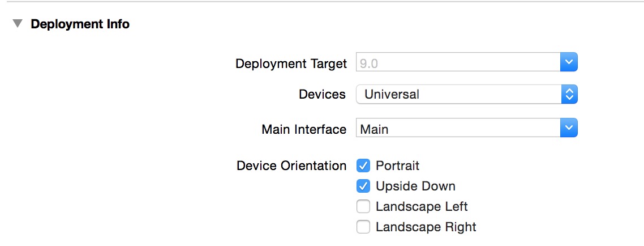Click the Deployment Info section heading
Screen dimensions: 644x246
click(x=80, y=24)
